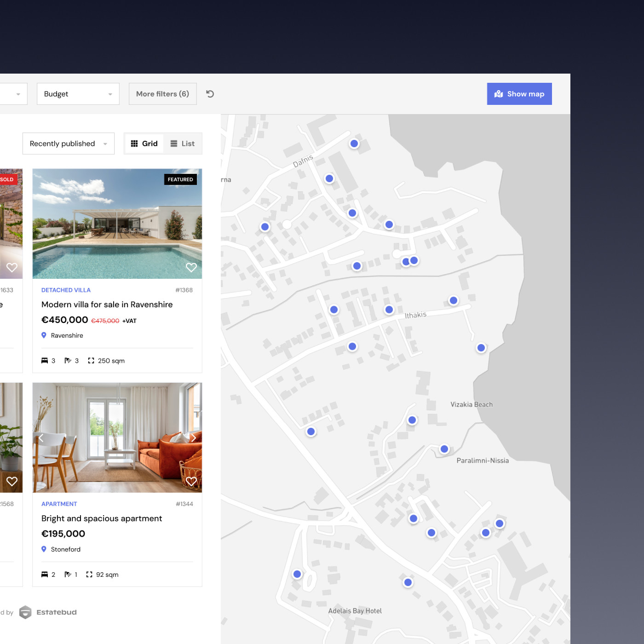This screenshot has height=644, width=644.
Task: Click the reset filters undo icon
Action: (210, 94)
